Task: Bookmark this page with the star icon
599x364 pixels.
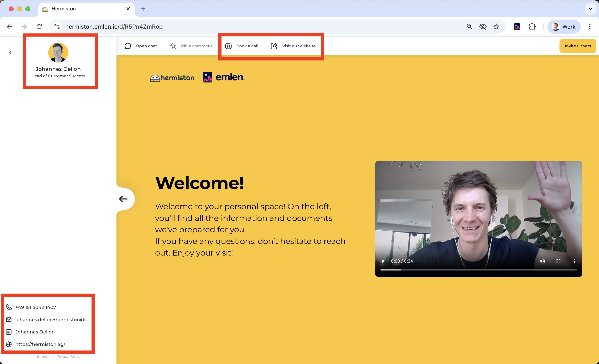Action: (496, 26)
